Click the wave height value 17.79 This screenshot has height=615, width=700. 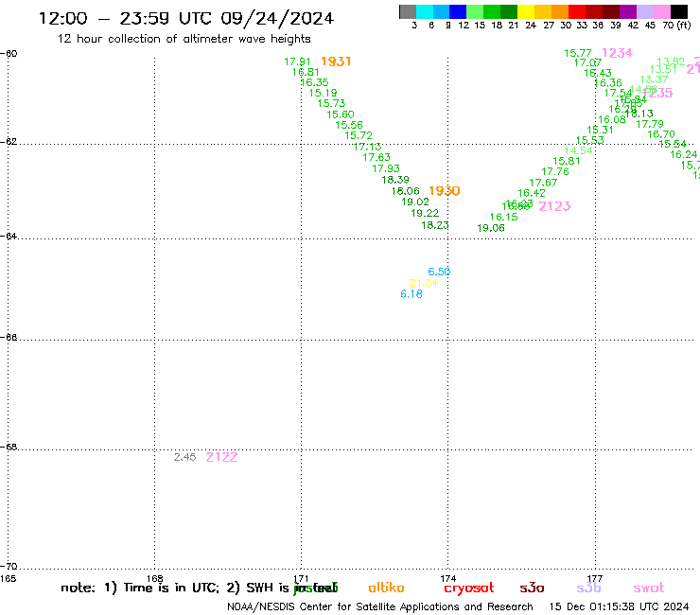click(650, 124)
